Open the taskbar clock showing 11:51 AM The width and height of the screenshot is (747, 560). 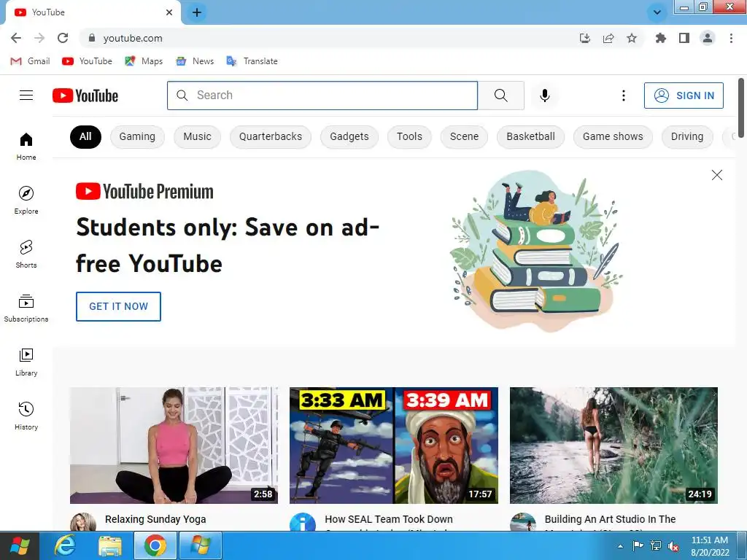click(x=710, y=546)
